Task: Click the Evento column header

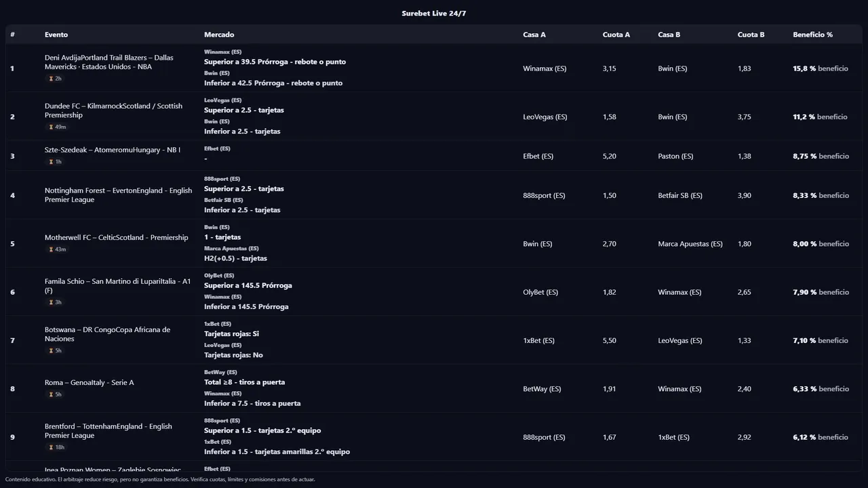Action: pyautogui.click(x=56, y=35)
